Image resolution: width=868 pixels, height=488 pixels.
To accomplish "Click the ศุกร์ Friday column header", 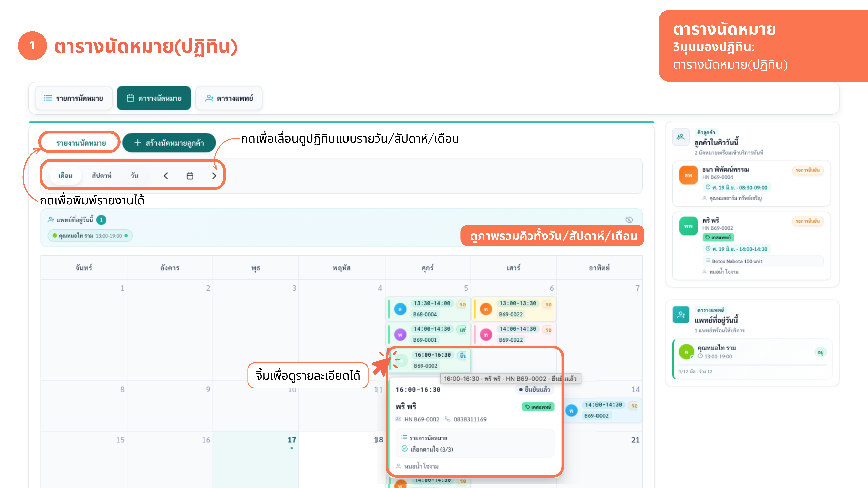I will click(428, 268).
